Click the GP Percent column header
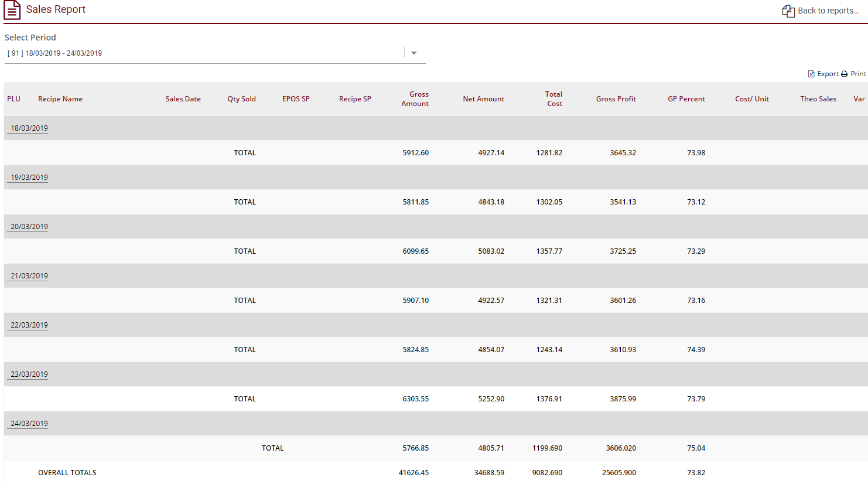868x484 pixels. point(686,98)
